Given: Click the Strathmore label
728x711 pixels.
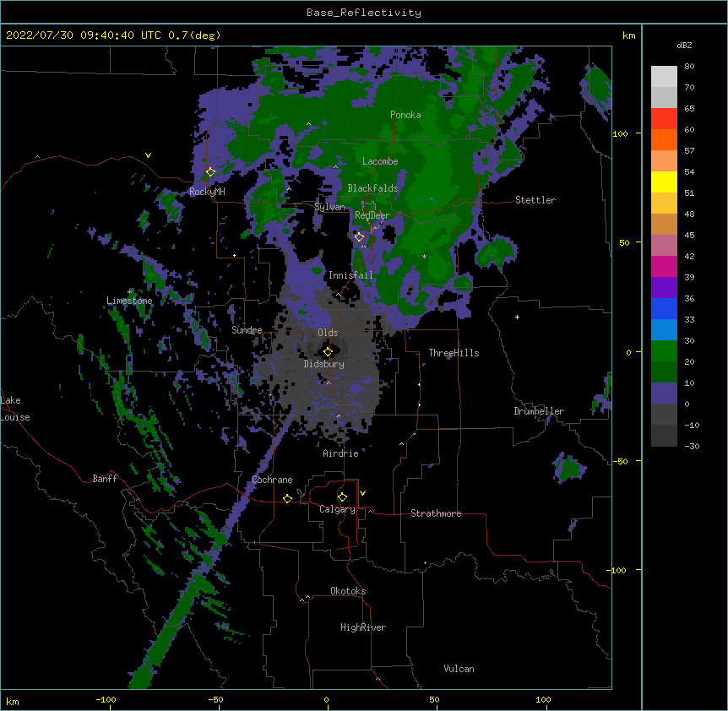Looking at the screenshot, I should [x=436, y=513].
